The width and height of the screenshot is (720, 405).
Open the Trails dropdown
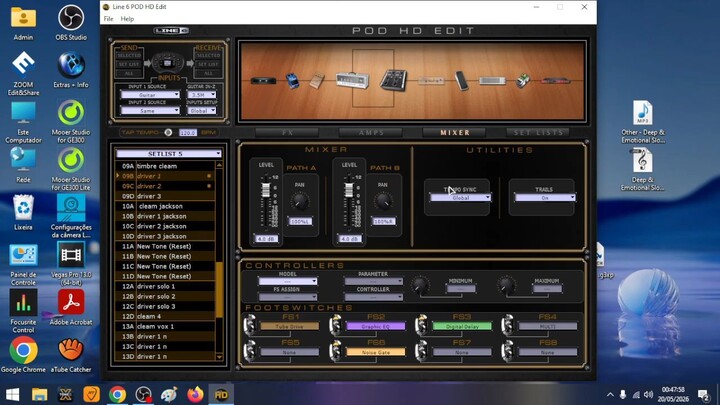coord(545,197)
